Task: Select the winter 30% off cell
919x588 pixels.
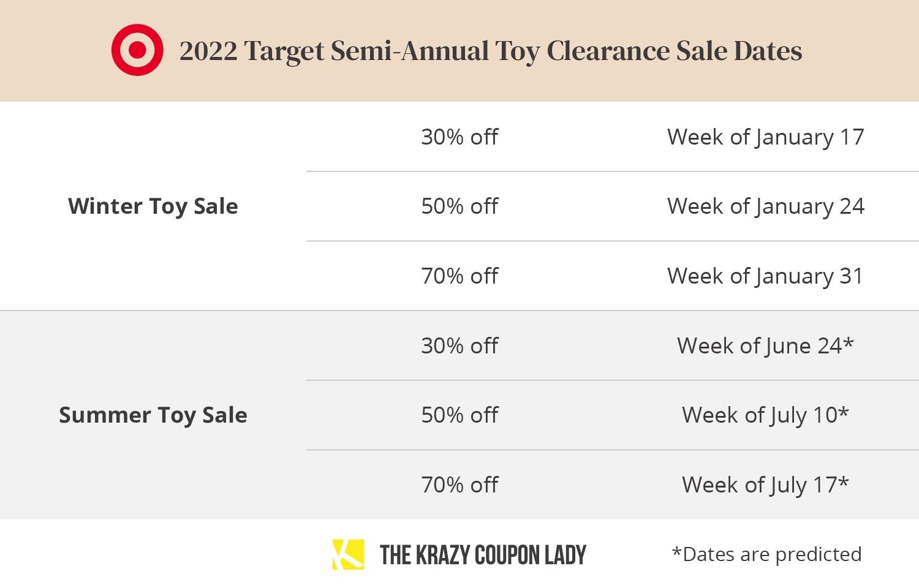Action: [x=459, y=137]
